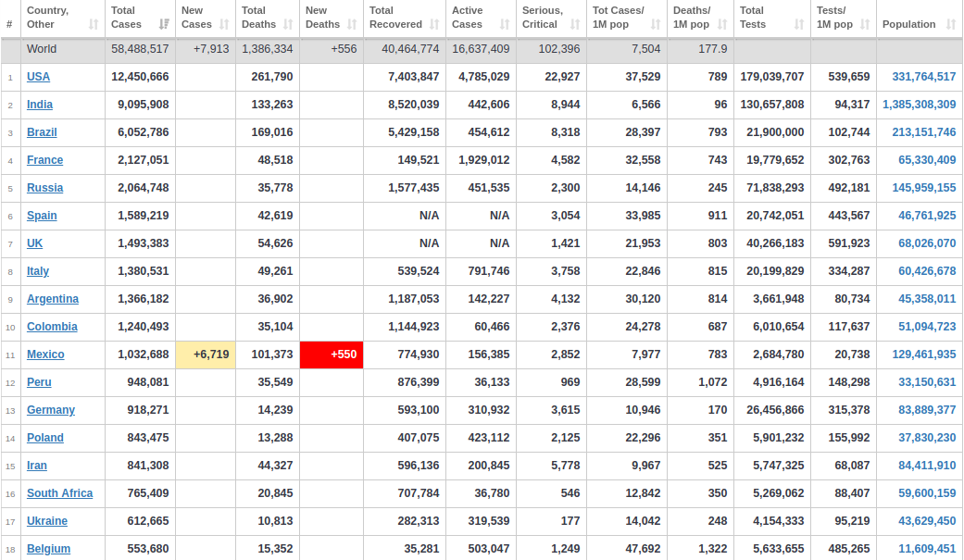
Task: Open France population link 65,330,409
Action: (927, 160)
